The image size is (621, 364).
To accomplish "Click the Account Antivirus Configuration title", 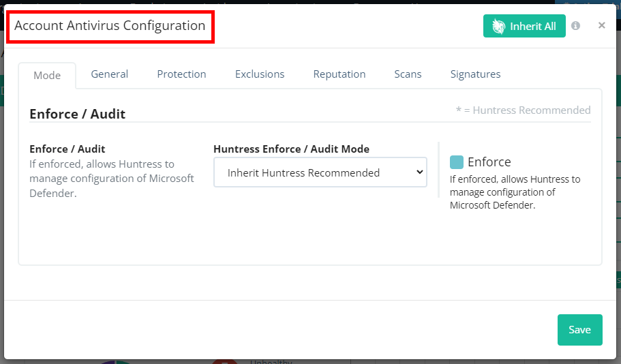I will [x=110, y=25].
